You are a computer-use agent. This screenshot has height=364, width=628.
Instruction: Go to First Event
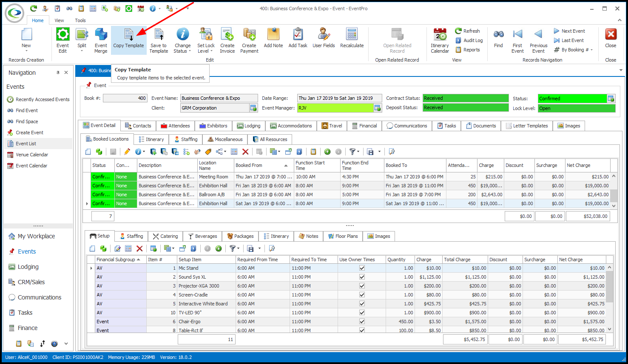point(517,40)
